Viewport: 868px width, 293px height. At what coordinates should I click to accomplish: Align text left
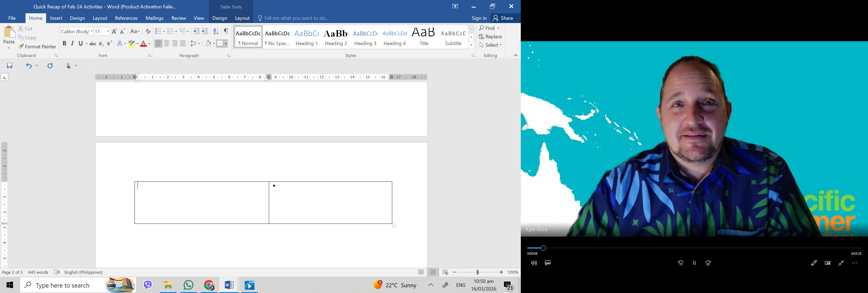[158, 43]
